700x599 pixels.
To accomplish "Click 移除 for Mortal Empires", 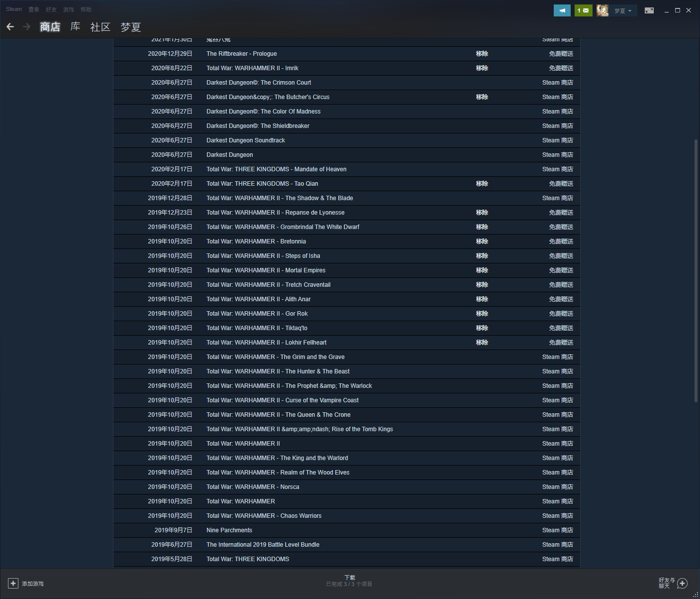I will (482, 270).
